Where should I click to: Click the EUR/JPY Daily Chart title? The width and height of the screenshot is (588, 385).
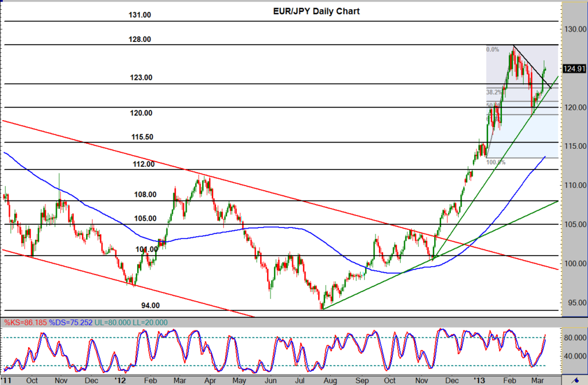pos(316,11)
